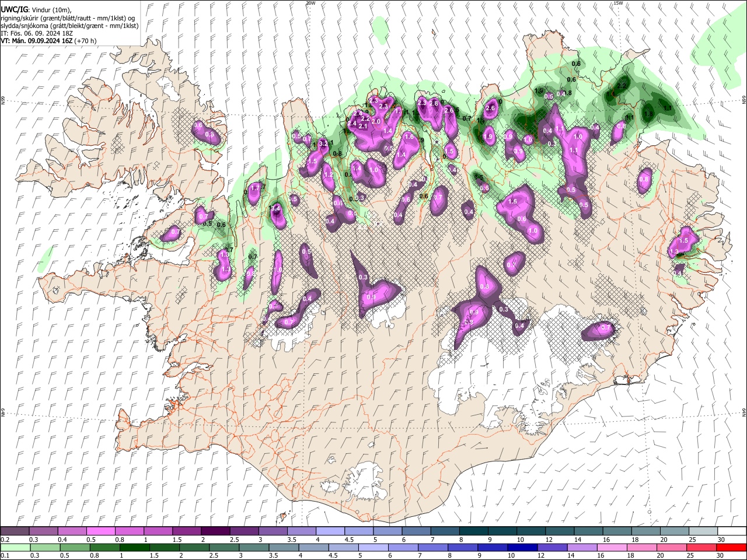Click the "slydda/snjókoma" legend description line
The height and width of the screenshot is (560, 747).
[69, 26]
